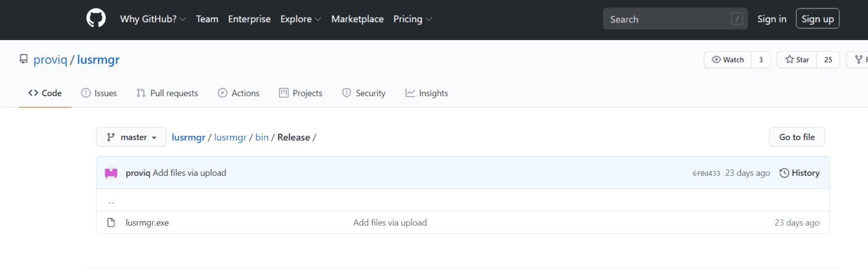The height and width of the screenshot is (272, 868).
Task: Go to the Actions tab
Action: click(x=238, y=93)
